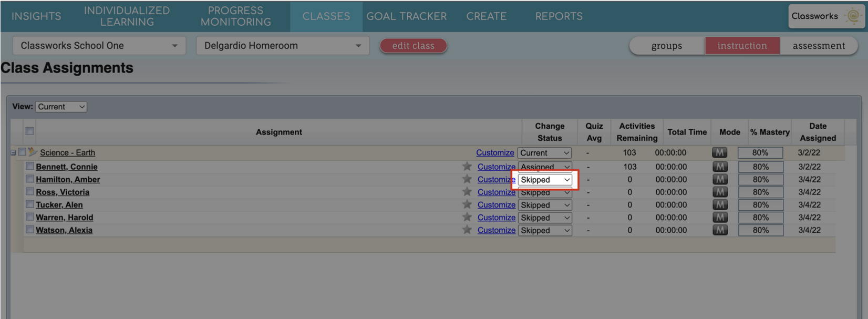This screenshot has height=319, width=868.
Task: Check the box for Bennett, Connie
Action: 30,166
